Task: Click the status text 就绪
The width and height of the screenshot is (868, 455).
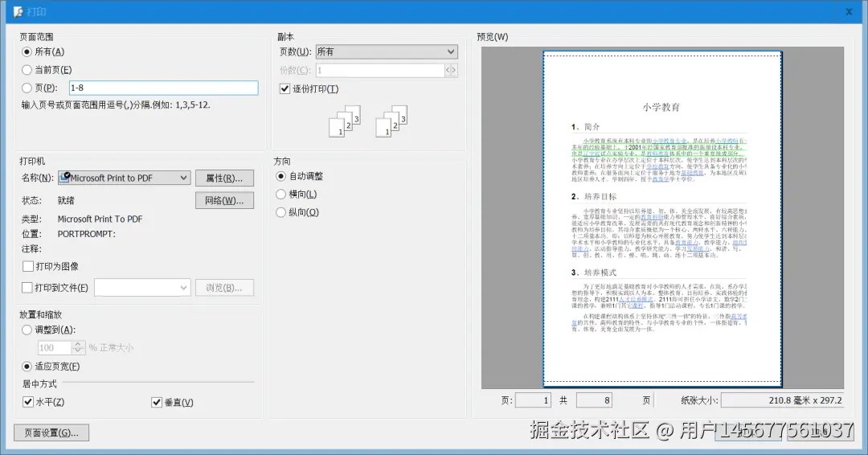Action: tap(66, 200)
